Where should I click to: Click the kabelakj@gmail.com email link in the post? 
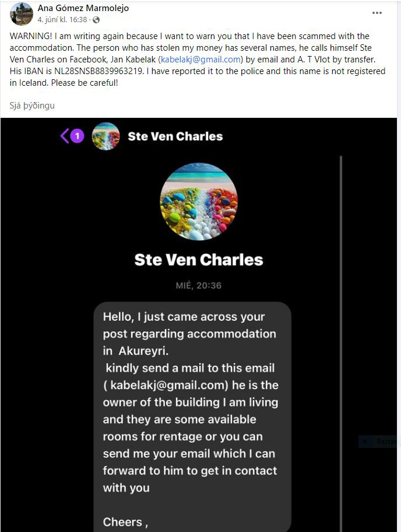[200, 60]
